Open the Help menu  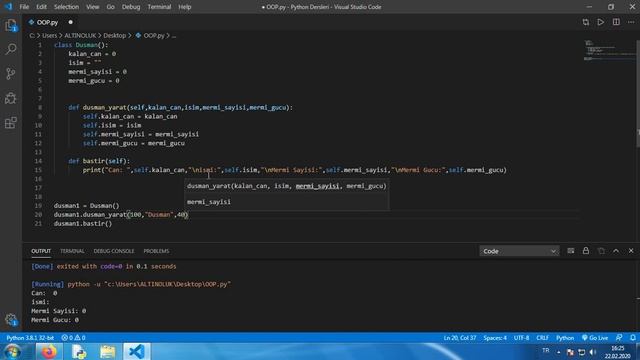point(184,7)
